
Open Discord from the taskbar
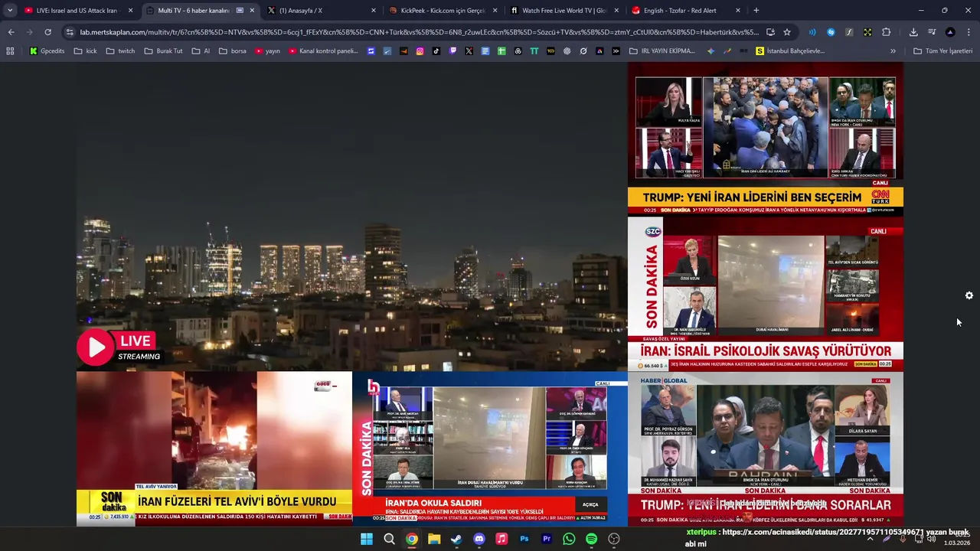[x=479, y=539]
